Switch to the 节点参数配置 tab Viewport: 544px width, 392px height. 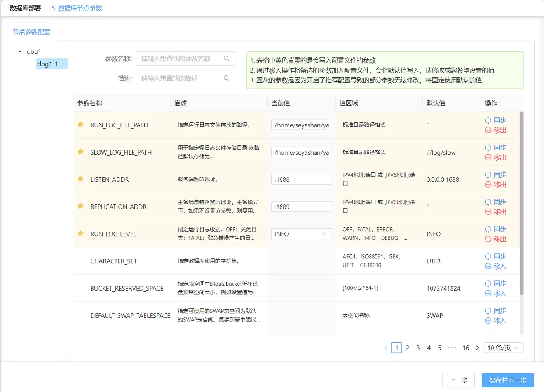[31, 32]
